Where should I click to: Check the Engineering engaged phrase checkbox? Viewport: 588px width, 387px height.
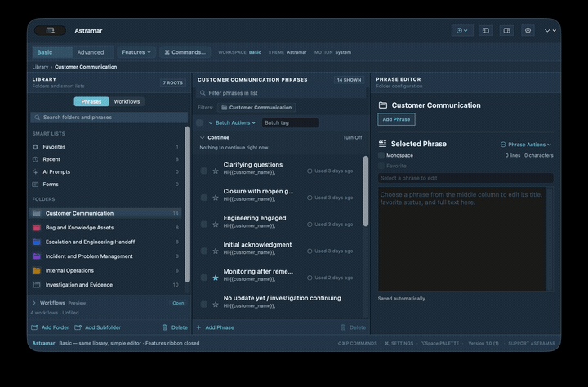point(204,225)
